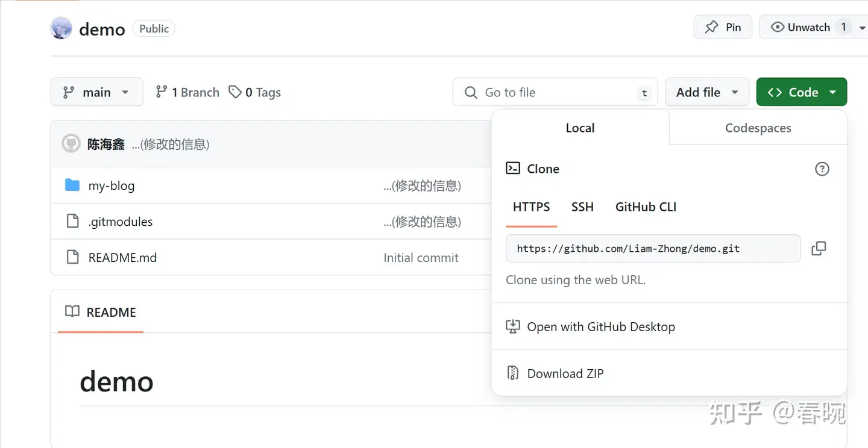View the 0 Tags link

[254, 92]
